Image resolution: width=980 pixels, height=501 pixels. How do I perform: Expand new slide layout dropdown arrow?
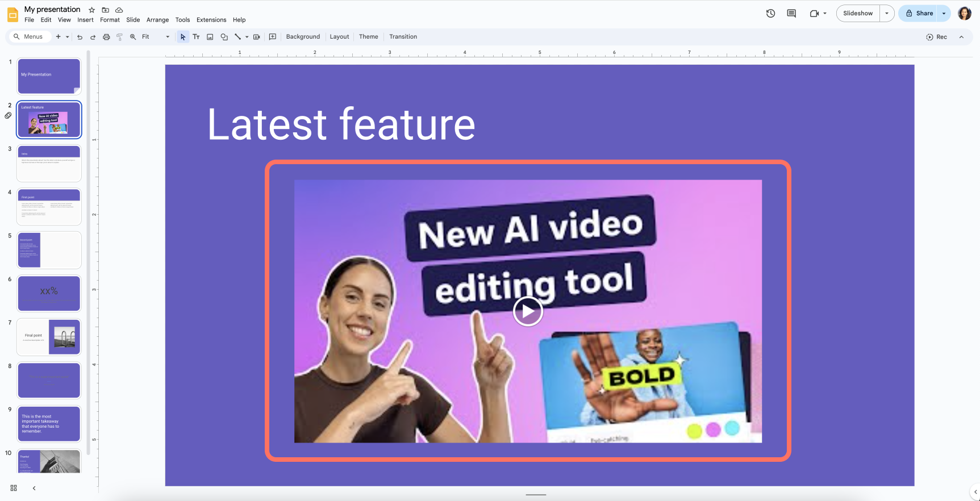(x=67, y=37)
